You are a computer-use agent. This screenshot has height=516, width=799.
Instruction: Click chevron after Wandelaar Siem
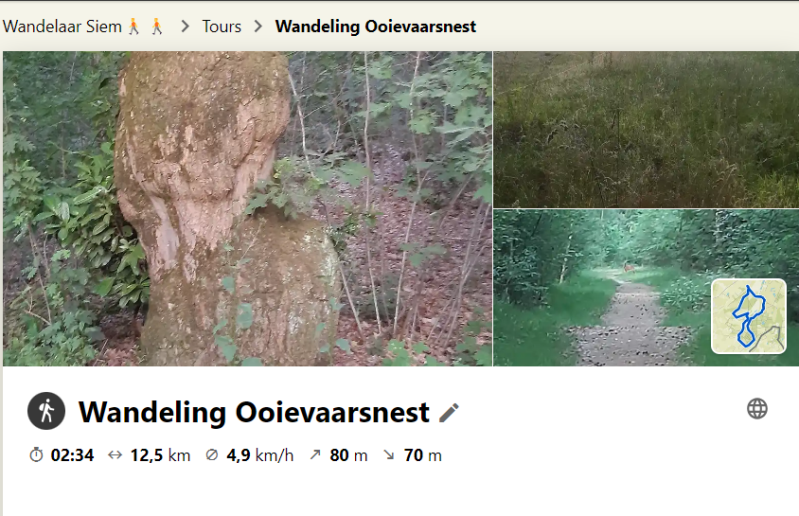pos(185,26)
